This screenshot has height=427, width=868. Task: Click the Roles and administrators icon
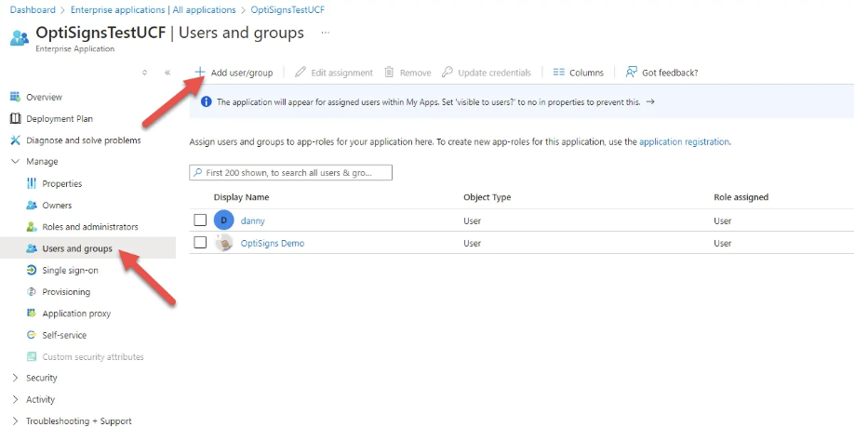tap(32, 226)
